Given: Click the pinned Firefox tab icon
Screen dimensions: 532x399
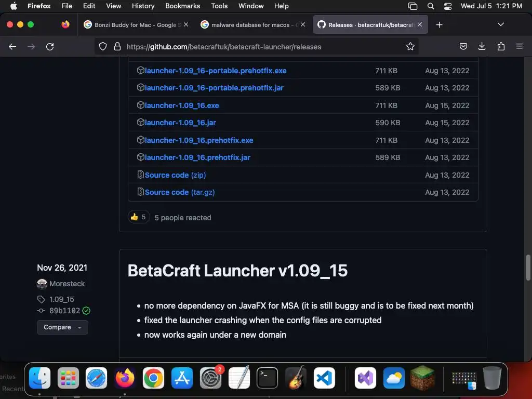Looking at the screenshot, I should point(65,24).
